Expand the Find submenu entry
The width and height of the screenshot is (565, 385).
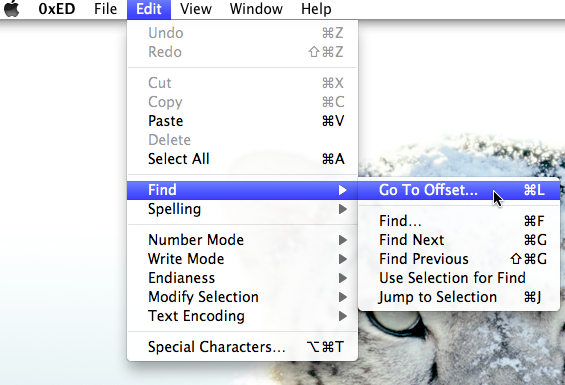pos(243,190)
